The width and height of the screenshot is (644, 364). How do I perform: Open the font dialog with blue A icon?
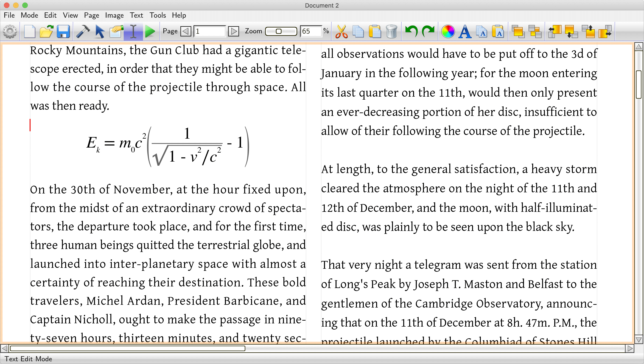click(465, 31)
